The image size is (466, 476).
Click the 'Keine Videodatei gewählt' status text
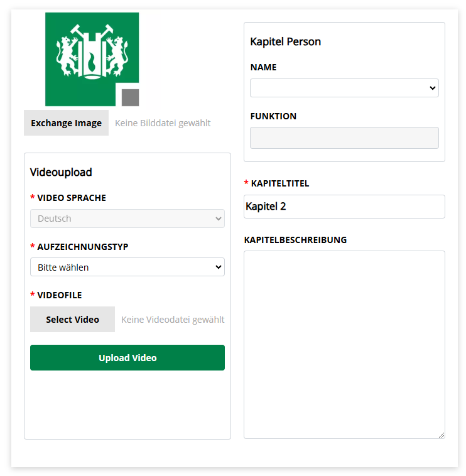point(173,320)
